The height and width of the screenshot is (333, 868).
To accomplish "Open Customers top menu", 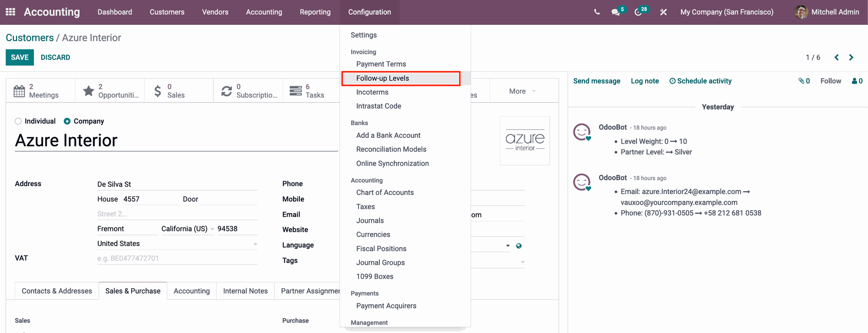I will pos(167,12).
